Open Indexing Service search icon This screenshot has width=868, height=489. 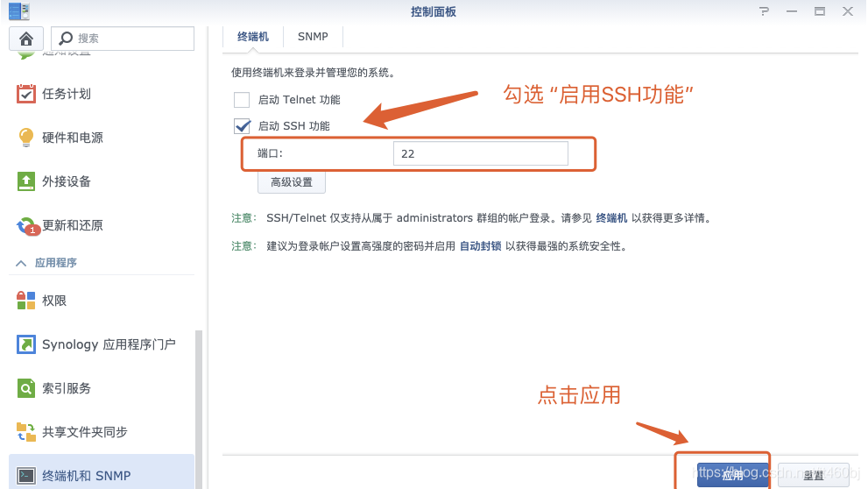26,388
